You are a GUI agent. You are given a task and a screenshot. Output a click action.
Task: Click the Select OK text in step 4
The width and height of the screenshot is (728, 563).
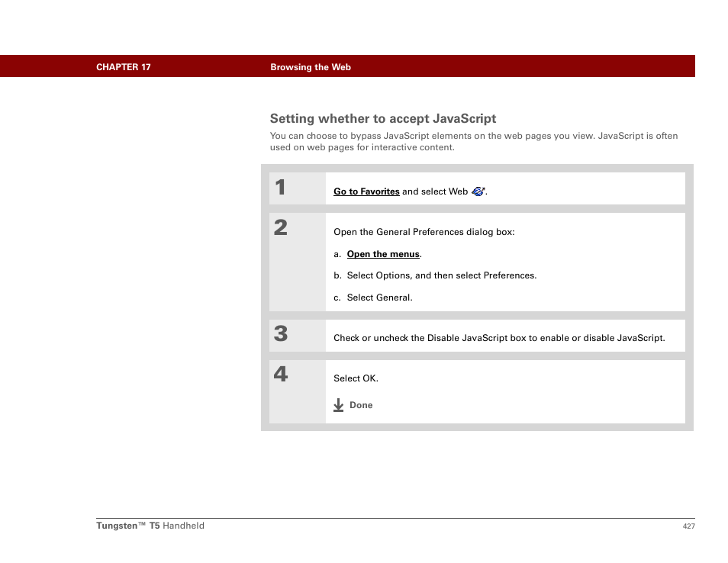(x=356, y=378)
